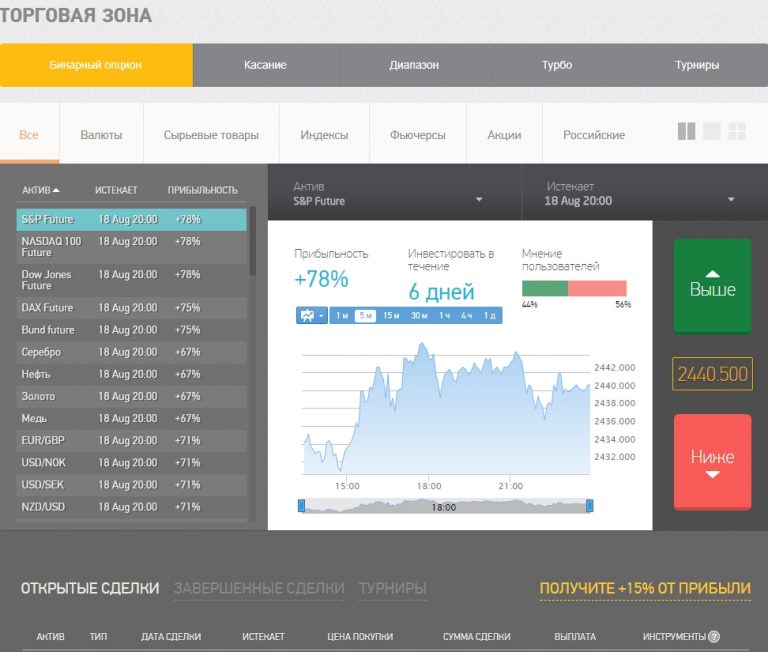
Task: Show ЗАВЕРШЕННЫЕ СДЕЛКИ section
Action: (x=259, y=588)
